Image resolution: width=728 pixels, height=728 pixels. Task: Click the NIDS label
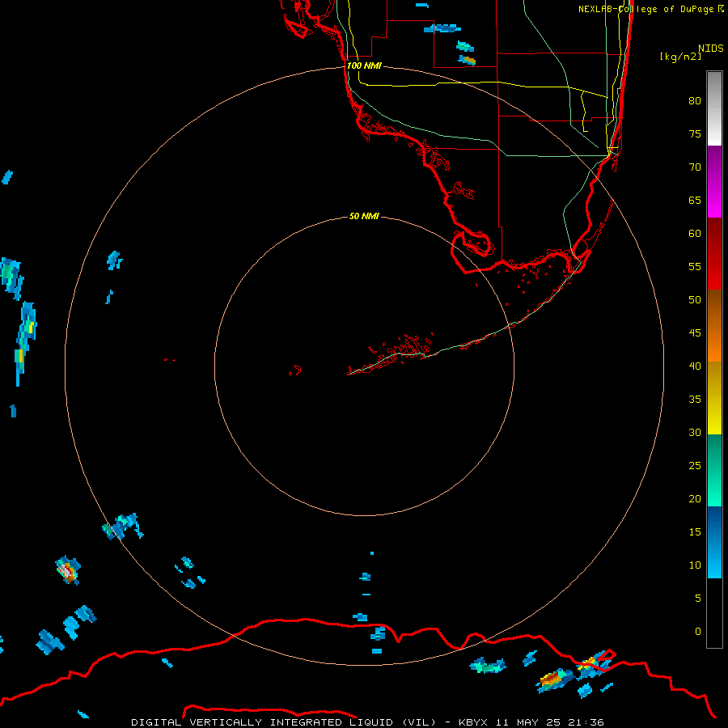pyautogui.click(x=711, y=49)
